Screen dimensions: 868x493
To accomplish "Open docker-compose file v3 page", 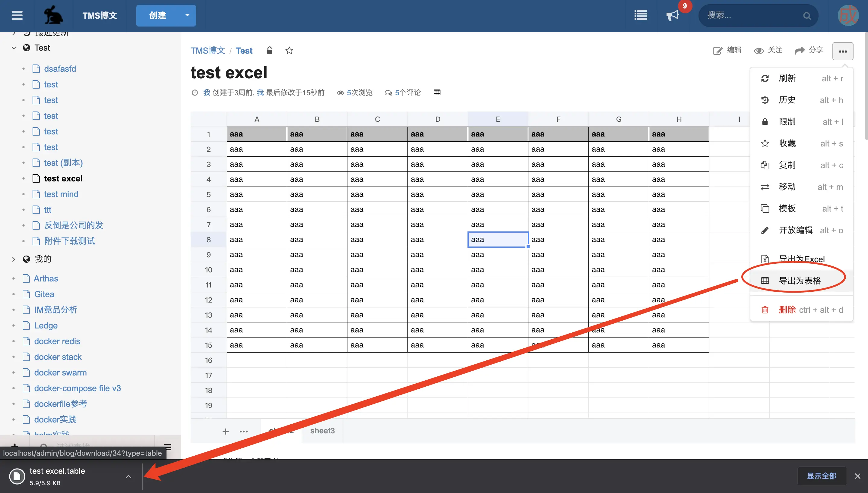I will 77,388.
